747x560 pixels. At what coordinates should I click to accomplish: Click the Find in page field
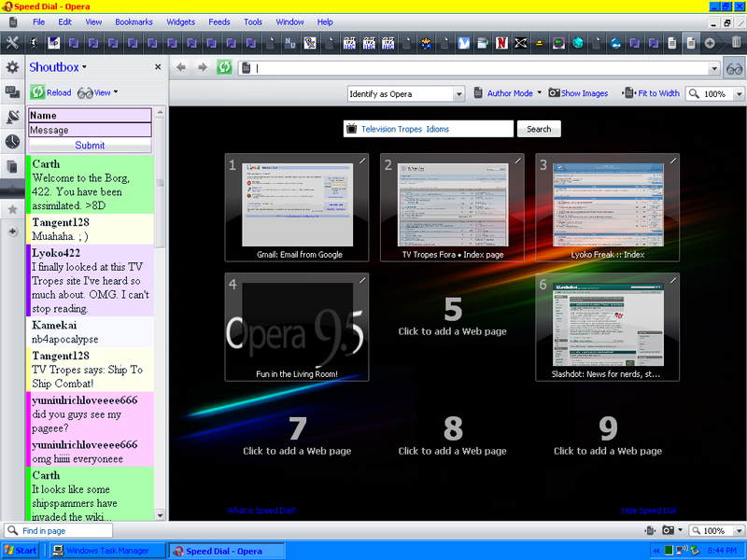coord(59,530)
